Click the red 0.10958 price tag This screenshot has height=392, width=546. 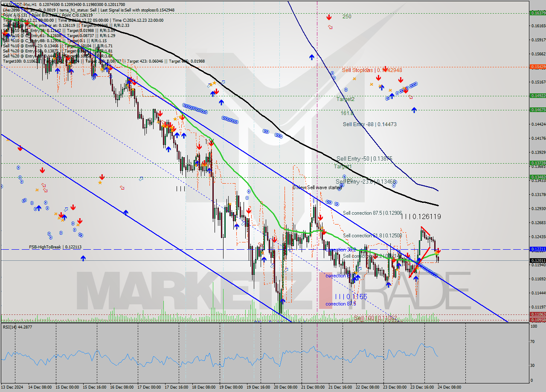(x=537, y=320)
